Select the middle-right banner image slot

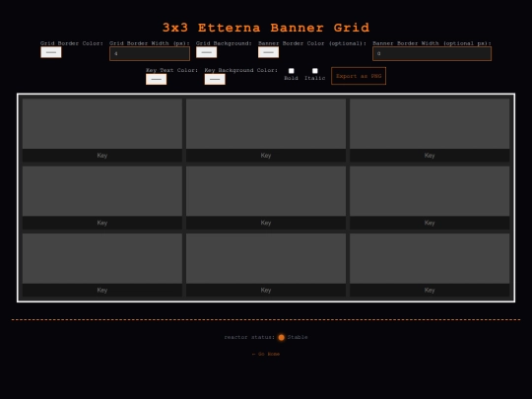click(x=430, y=191)
